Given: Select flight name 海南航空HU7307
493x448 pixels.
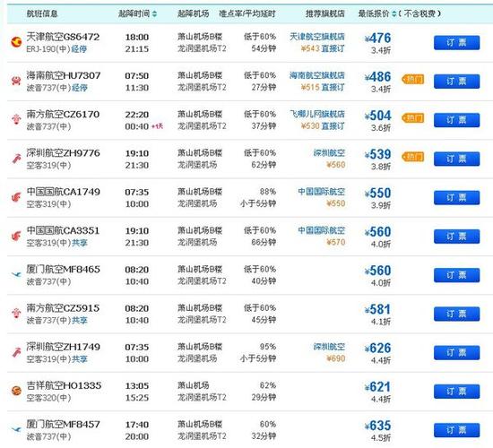Looking at the screenshot, I should [64, 75].
